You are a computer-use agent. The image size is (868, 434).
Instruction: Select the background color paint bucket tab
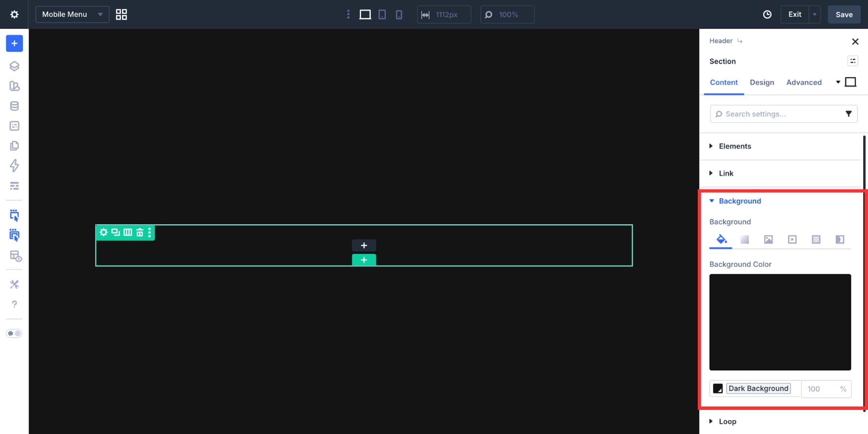(721, 239)
